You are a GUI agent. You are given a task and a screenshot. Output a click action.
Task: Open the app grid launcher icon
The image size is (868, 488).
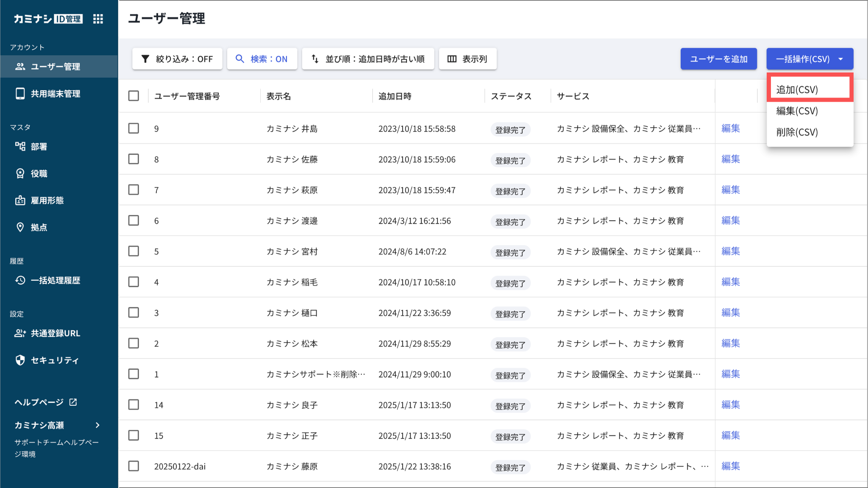(x=98, y=19)
